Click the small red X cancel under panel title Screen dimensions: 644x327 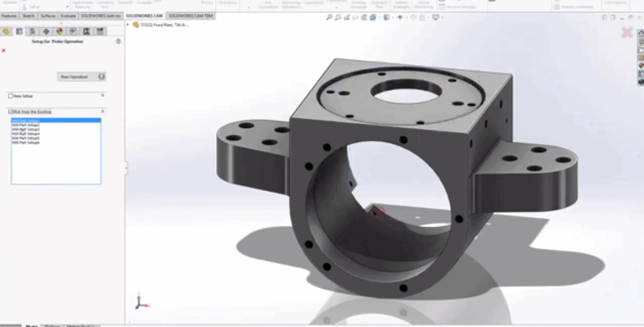4,50
